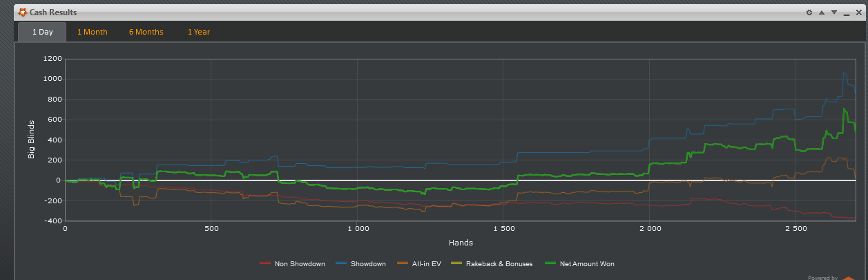
Task: Close the Cash Results panel
Action: [858, 12]
